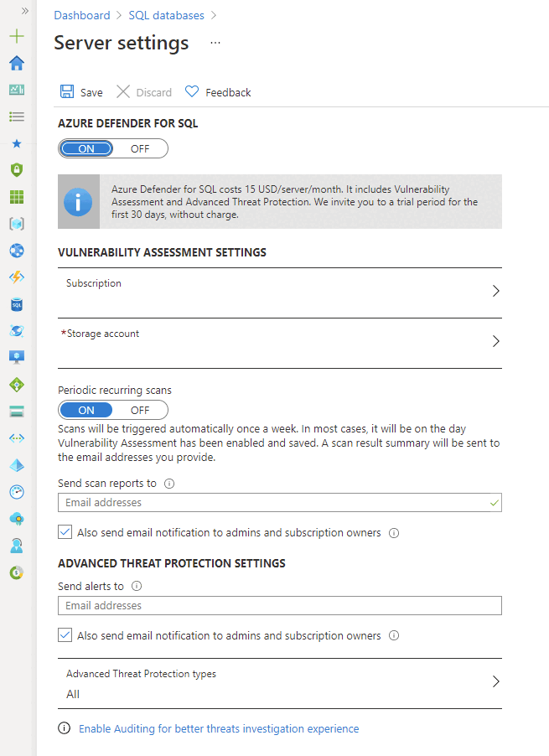Click the Discard X icon
Screen dimensions: 549x756
tap(123, 91)
